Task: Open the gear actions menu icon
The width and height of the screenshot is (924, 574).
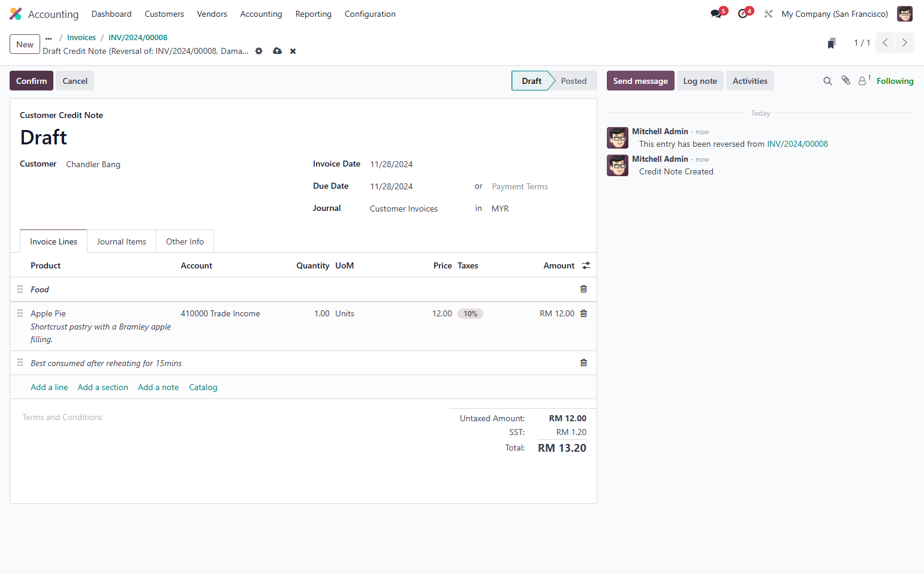Action: 259,51
